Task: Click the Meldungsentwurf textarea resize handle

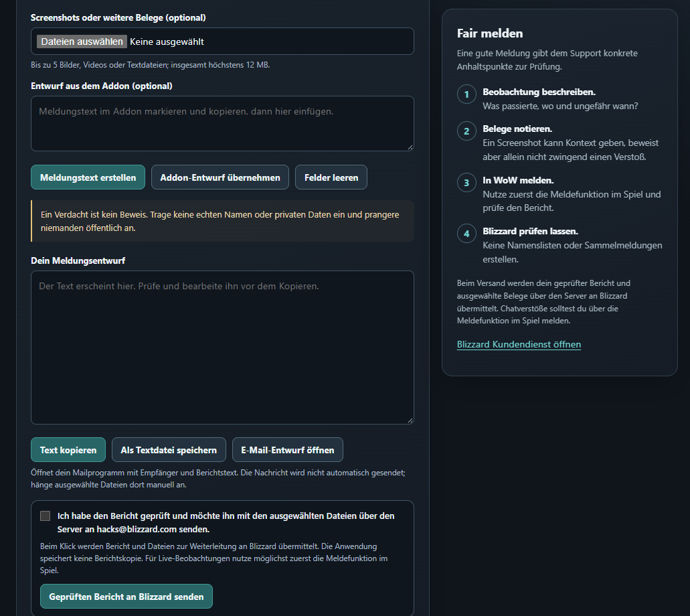Action: 410,420
